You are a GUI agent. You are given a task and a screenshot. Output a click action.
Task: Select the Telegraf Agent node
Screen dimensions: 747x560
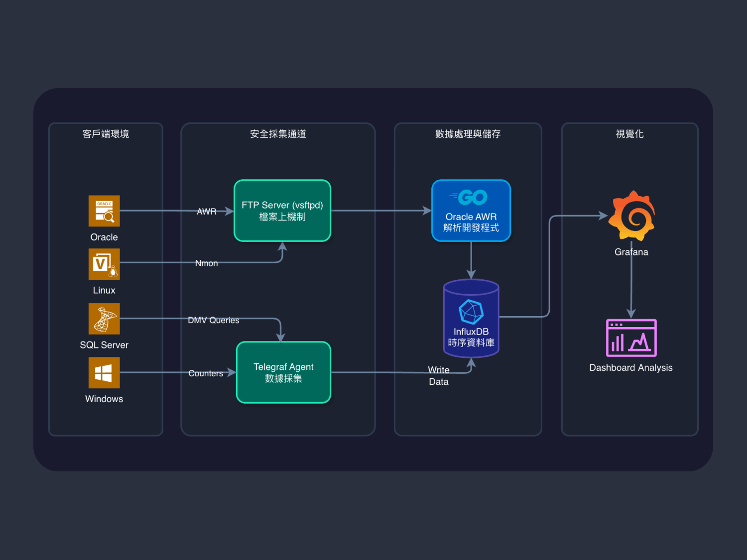(x=283, y=372)
